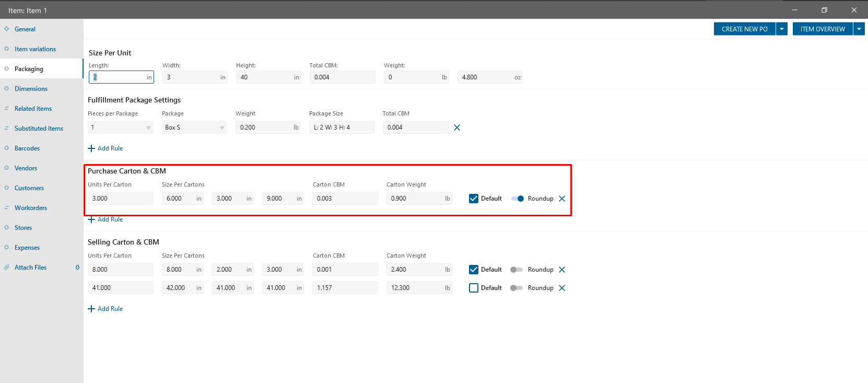Open the Expenses section
This screenshot has width=868, height=383.
point(27,248)
